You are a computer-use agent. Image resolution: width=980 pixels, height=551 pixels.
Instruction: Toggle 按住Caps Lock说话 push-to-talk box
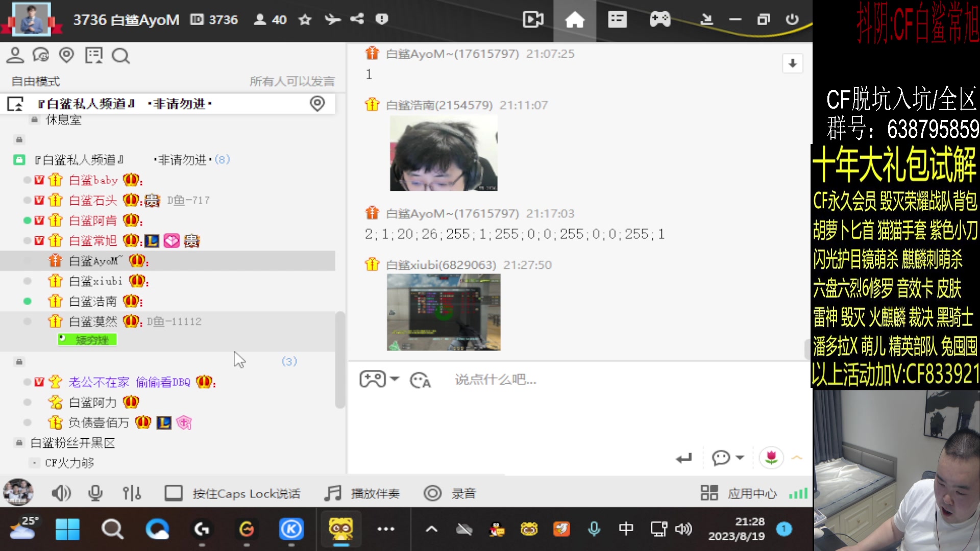coord(174,493)
